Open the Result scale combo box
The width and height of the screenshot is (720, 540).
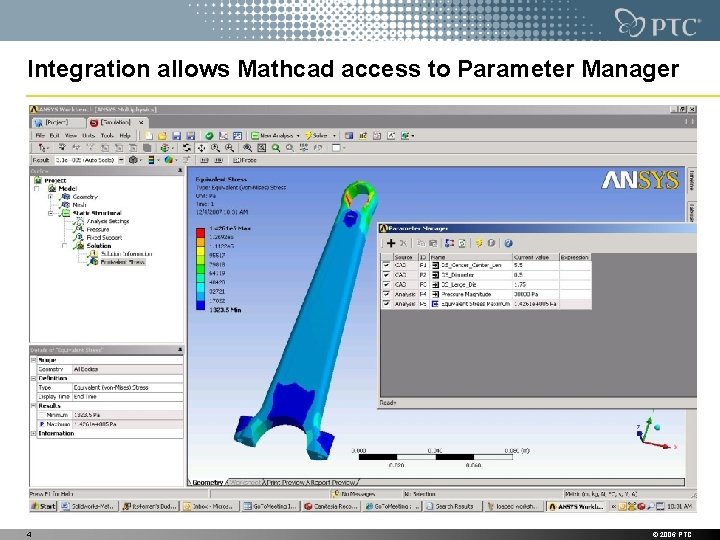[89, 160]
